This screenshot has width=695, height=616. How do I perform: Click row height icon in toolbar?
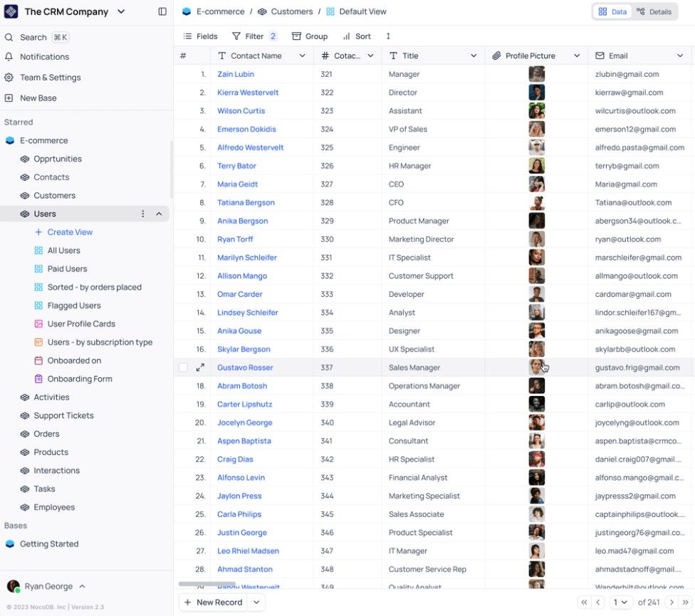click(x=388, y=36)
